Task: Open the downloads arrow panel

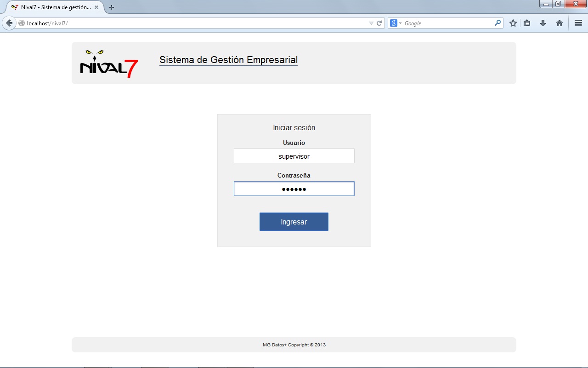Action: click(x=543, y=23)
